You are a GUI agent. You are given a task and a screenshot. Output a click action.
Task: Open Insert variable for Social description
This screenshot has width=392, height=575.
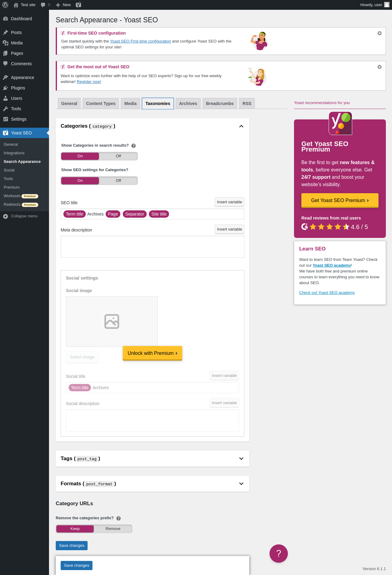[224, 403]
